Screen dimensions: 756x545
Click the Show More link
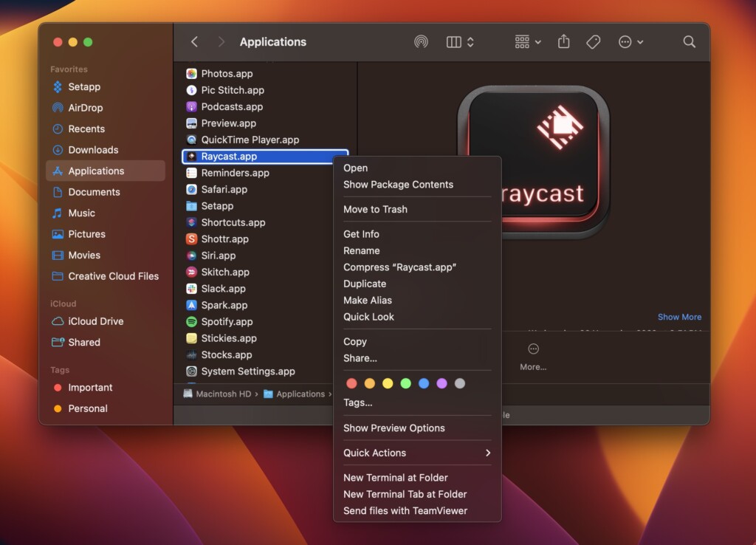679,317
